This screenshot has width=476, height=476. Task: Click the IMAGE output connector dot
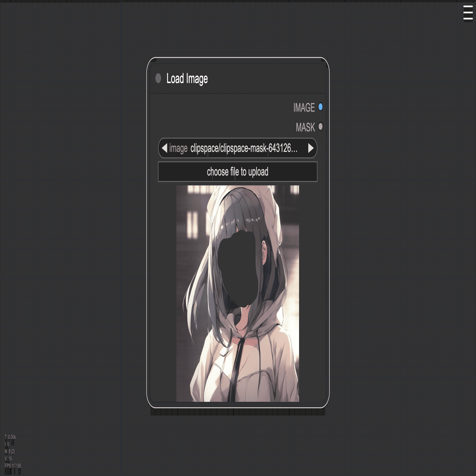[x=320, y=107]
